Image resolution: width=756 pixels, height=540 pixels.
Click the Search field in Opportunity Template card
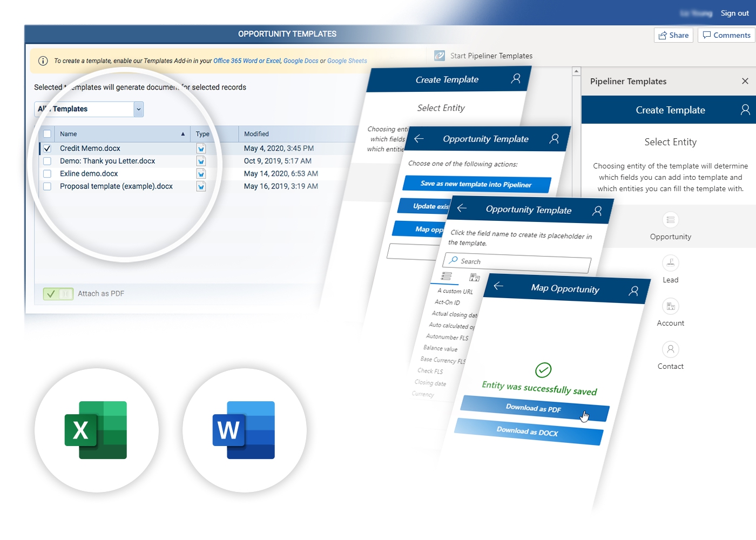(x=517, y=262)
